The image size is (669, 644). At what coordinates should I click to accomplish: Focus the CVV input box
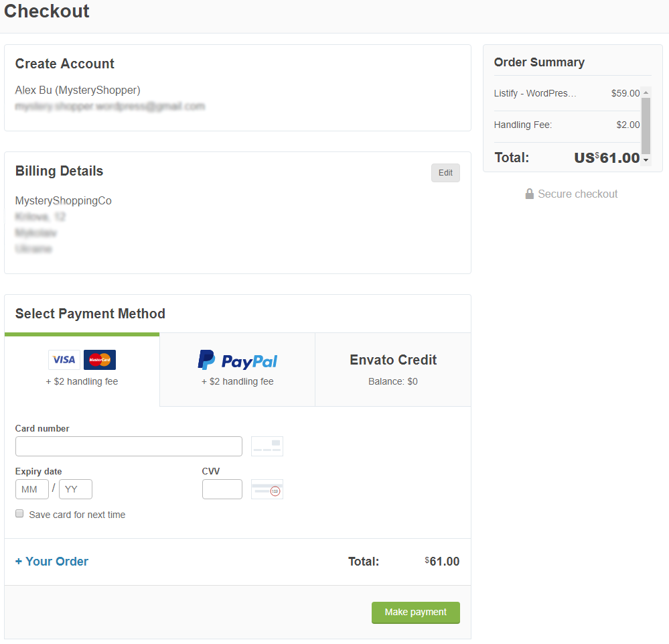click(x=222, y=489)
